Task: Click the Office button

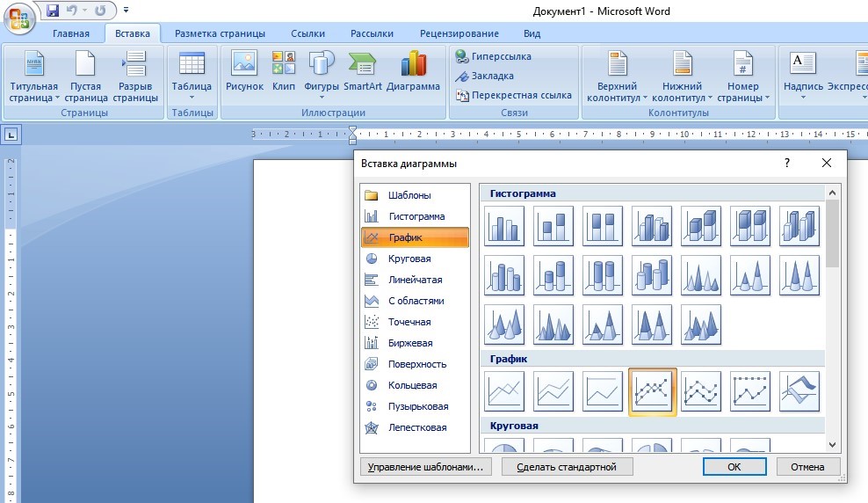Action: (19, 18)
